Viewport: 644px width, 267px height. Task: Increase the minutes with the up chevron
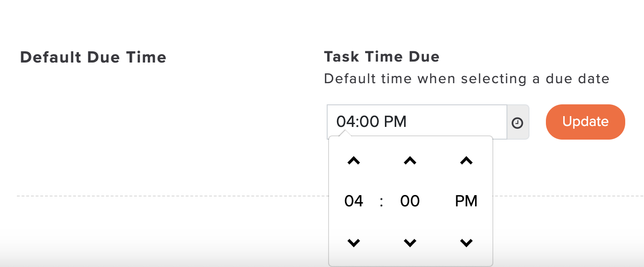(410, 161)
